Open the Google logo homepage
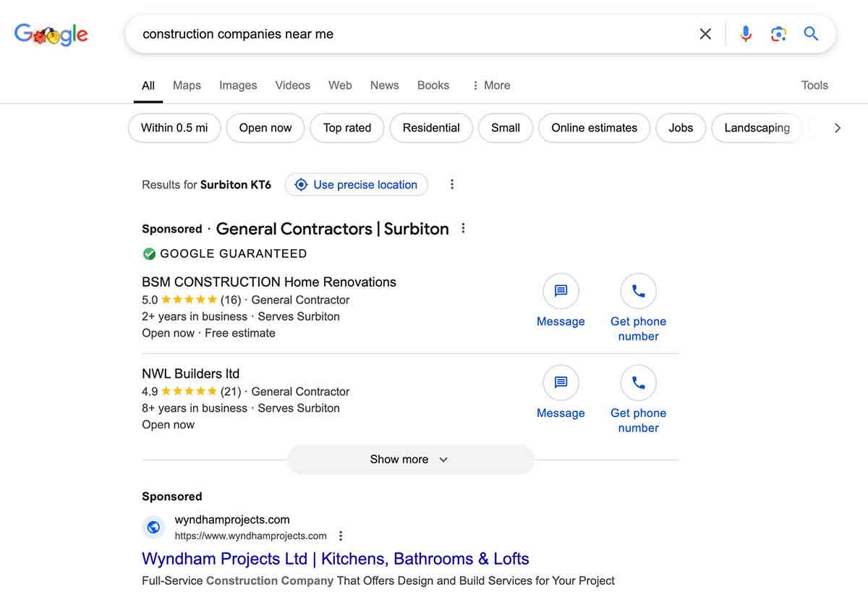This screenshot has width=868, height=616. pos(51,34)
